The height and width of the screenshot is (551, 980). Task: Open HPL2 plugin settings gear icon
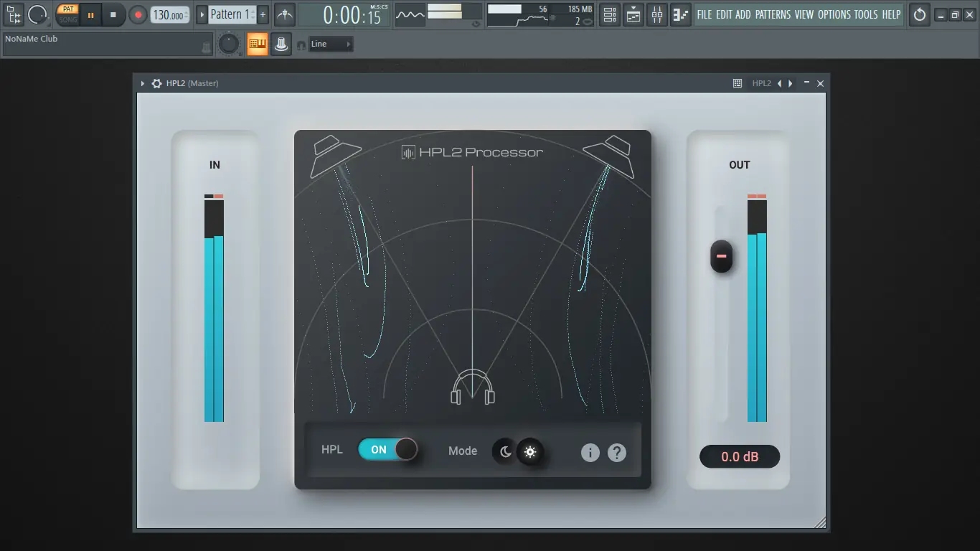(x=157, y=84)
